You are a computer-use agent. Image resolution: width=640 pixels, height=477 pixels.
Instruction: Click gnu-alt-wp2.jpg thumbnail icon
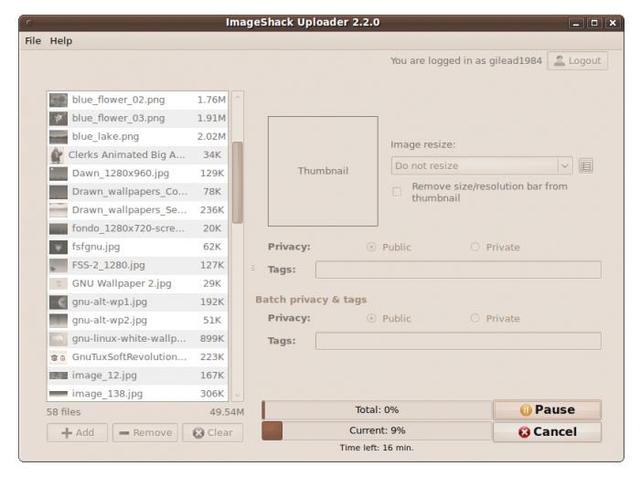click(58, 320)
